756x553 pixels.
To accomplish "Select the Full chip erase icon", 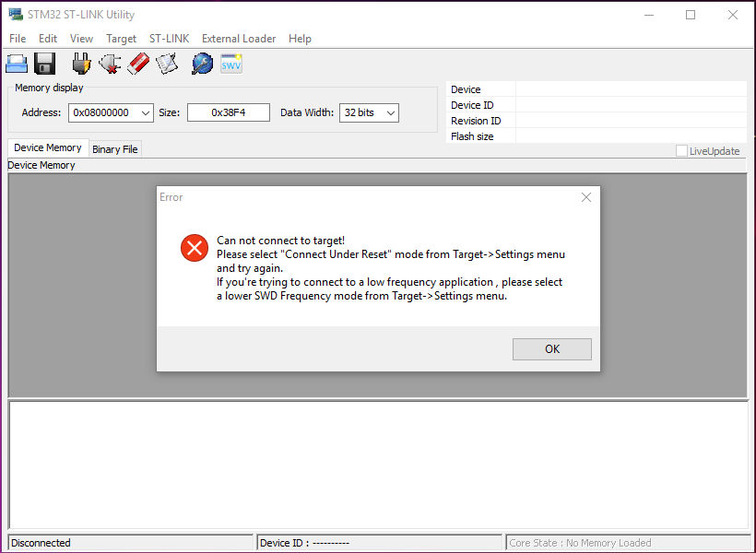I will click(138, 64).
